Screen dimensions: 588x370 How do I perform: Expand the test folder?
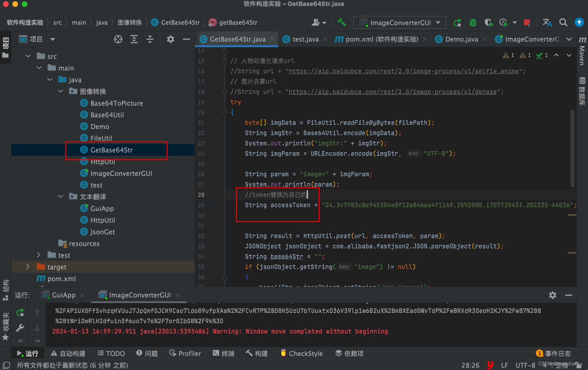click(x=39, y=255)
